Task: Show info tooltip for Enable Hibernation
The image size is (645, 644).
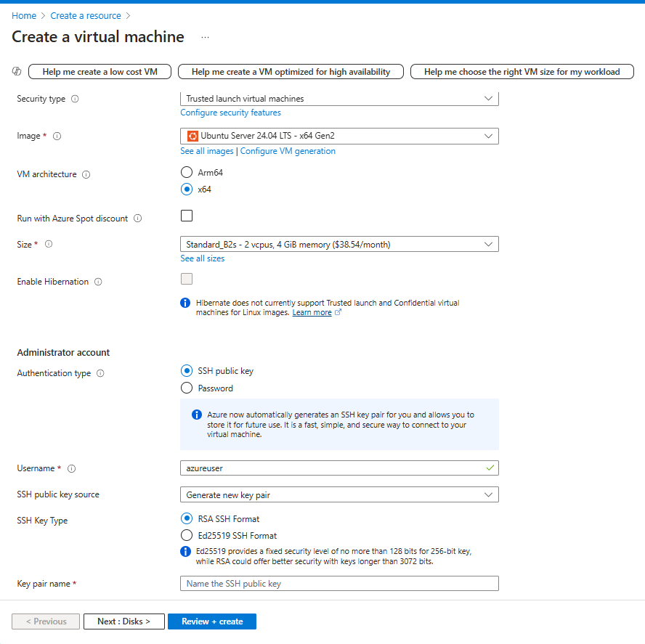Action: click(x=98, y=282)
